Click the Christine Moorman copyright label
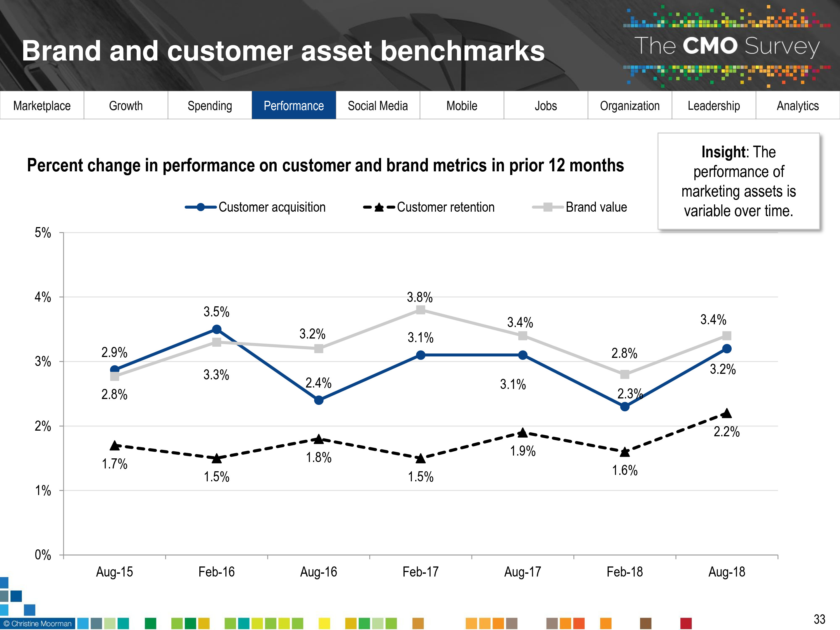This screenshot has height=630, width=840. point(38,624)
